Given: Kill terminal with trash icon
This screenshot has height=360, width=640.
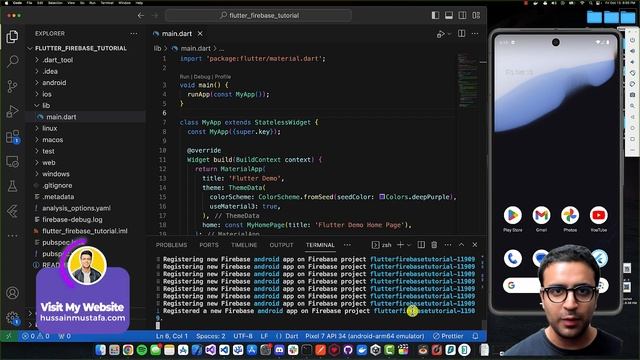Looking at the screenshot, I should (434, 245).
